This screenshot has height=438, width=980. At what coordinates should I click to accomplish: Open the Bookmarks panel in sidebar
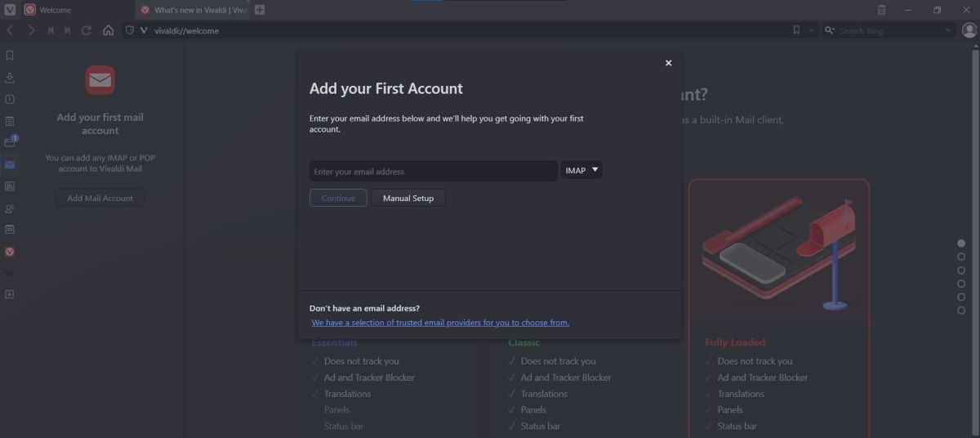[10, 56]
